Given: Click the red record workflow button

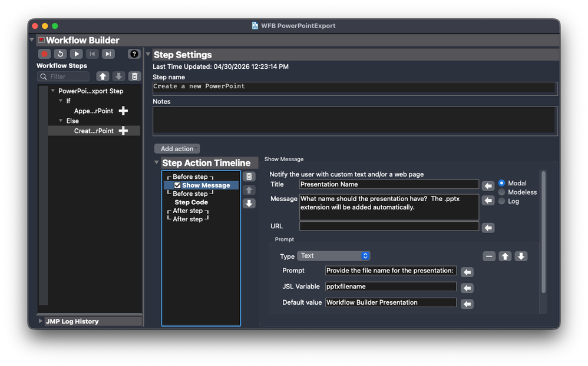Looking at the screenshot, I should (44, 54).
